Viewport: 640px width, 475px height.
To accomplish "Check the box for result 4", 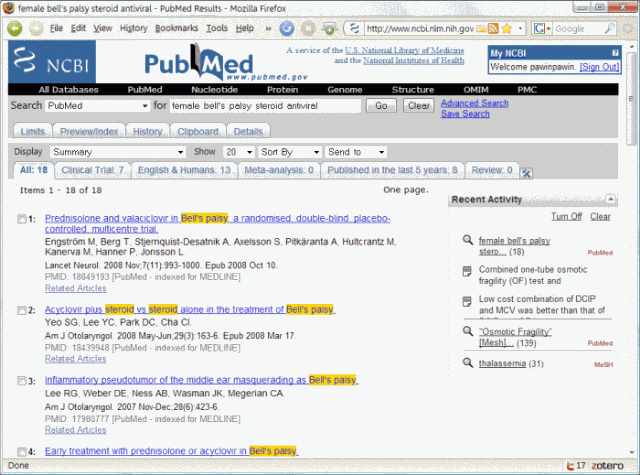I will [x=22, y=452].
